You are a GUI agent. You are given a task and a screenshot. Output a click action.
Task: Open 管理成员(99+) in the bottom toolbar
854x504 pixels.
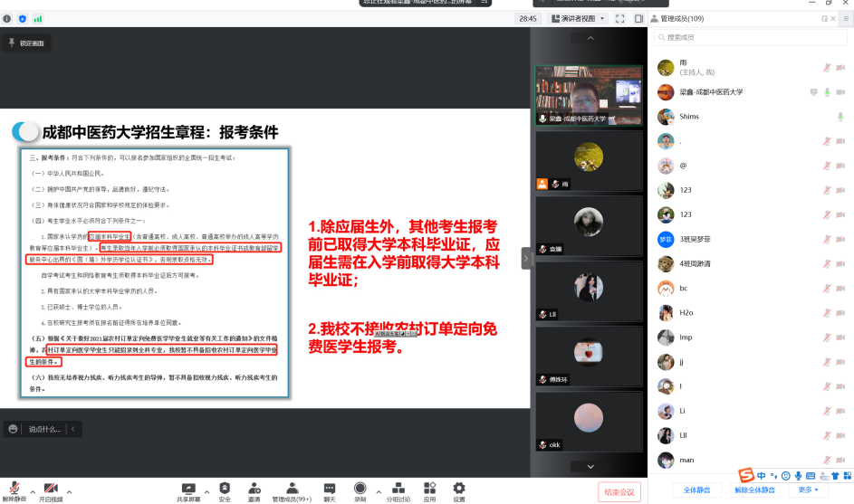(x=292, y=491)
